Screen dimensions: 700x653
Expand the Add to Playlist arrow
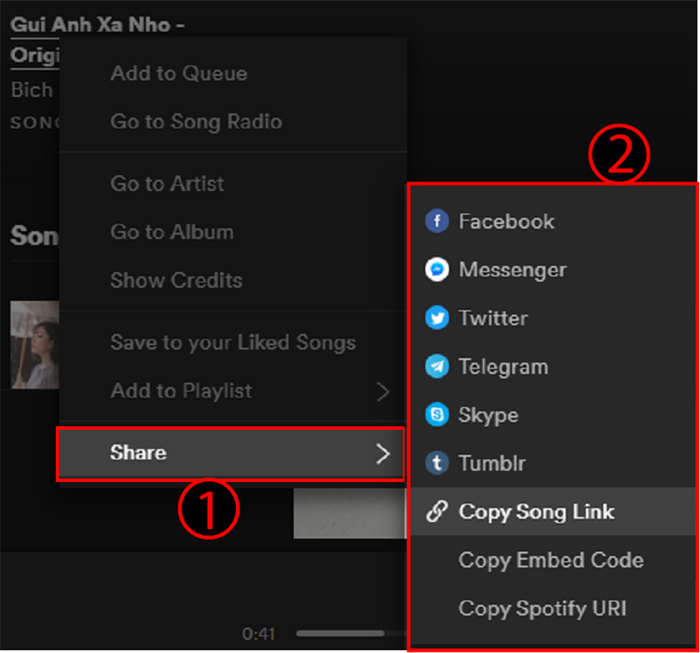tap(383, 392)
